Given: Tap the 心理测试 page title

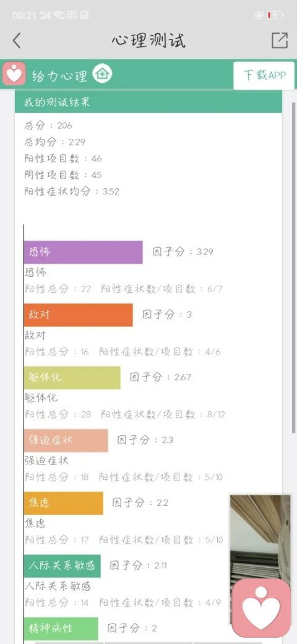Looking at the screenshot, I should pos(148,41).
